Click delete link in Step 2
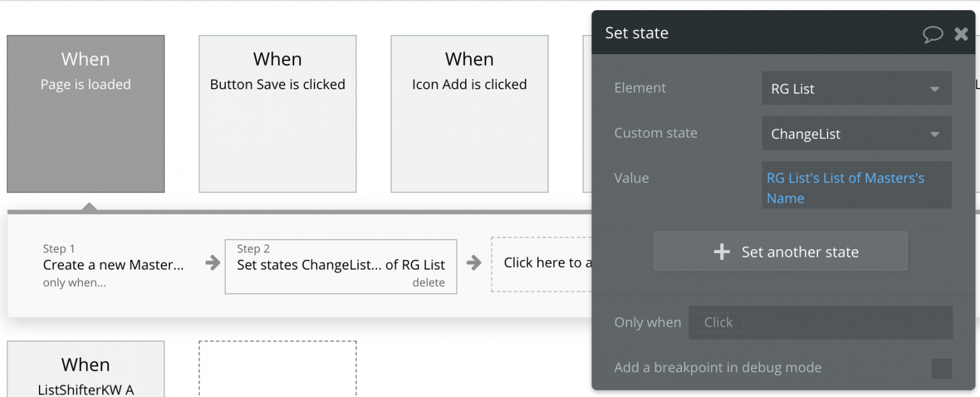The image size is (980, 397). pos(428,283)
